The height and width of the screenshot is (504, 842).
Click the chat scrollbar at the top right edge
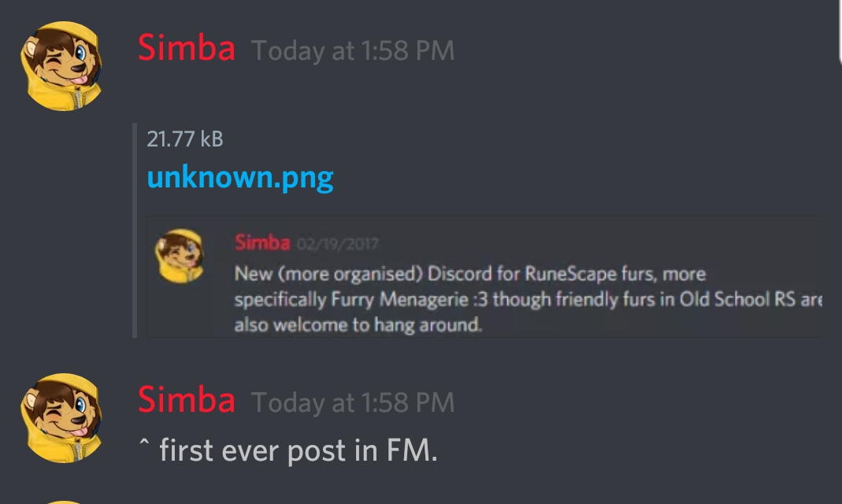pyautogui.click(x=840, y=32)
